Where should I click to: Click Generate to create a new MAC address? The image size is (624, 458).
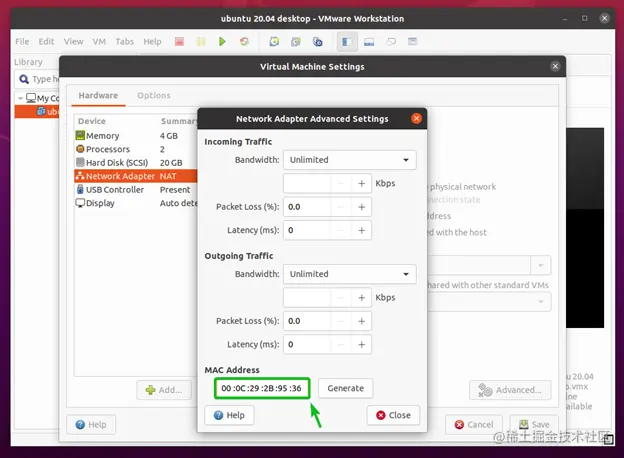pos(345,388)
